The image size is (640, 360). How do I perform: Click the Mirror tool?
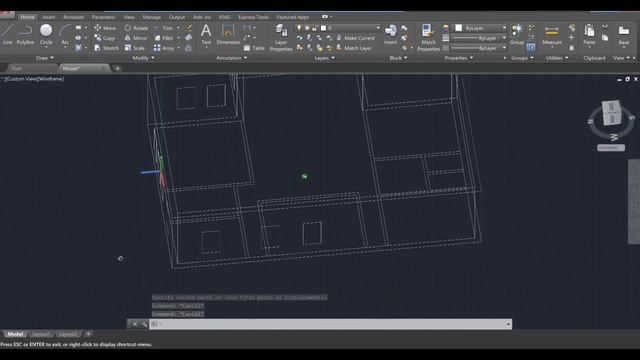(x=136, y=38)
